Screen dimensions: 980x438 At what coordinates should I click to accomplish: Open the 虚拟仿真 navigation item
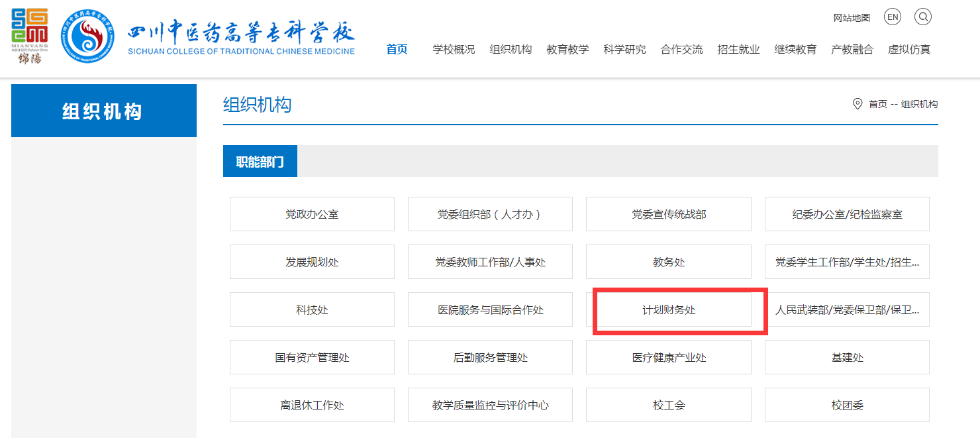909,50
